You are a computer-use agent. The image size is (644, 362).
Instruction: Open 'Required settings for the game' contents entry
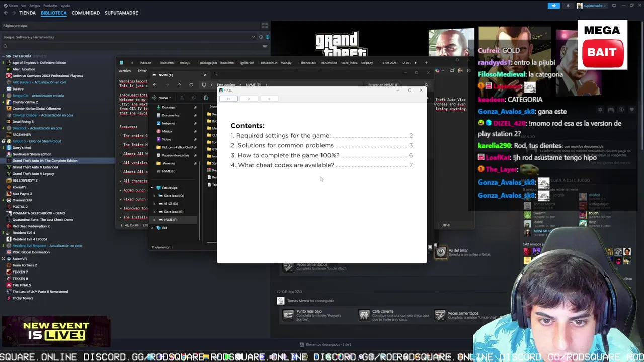[x=321, y=136]
